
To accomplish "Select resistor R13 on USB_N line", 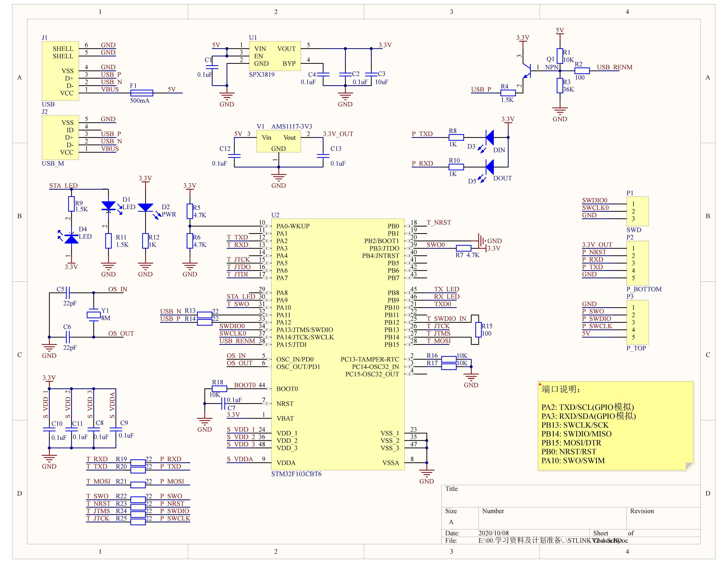I will [x=205, y=315].
